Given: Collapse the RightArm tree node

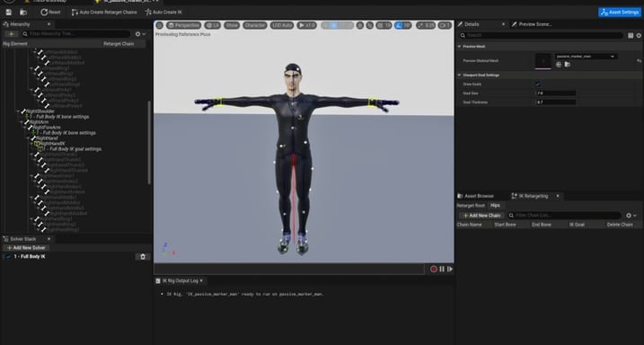Looking at the screenshot, I should [x=22, y=122].
